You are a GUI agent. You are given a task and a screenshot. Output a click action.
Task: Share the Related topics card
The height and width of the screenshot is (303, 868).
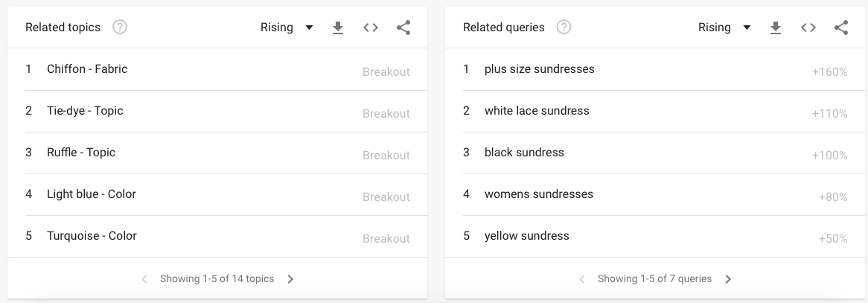point(403,28)
